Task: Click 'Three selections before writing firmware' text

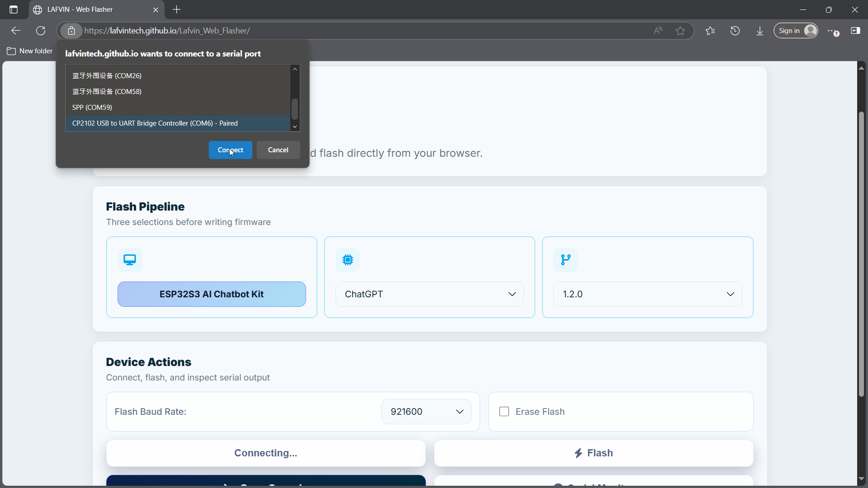Action: coord(189,222)
